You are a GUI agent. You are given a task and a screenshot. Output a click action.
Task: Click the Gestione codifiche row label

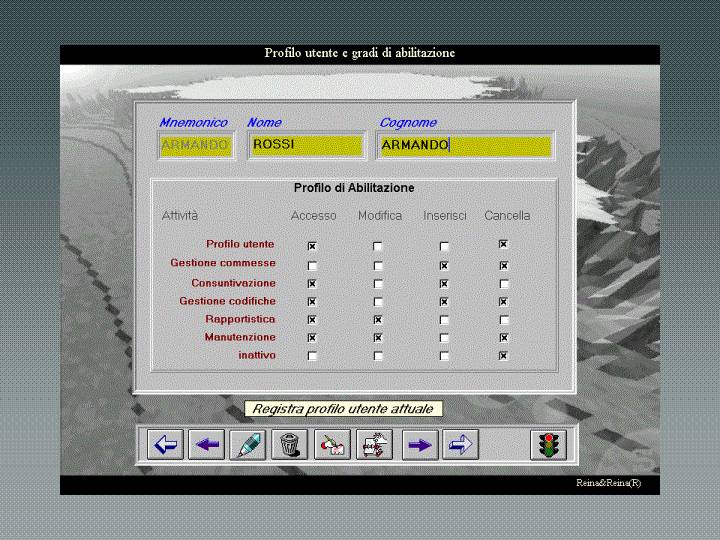click(x=228, y=301)
